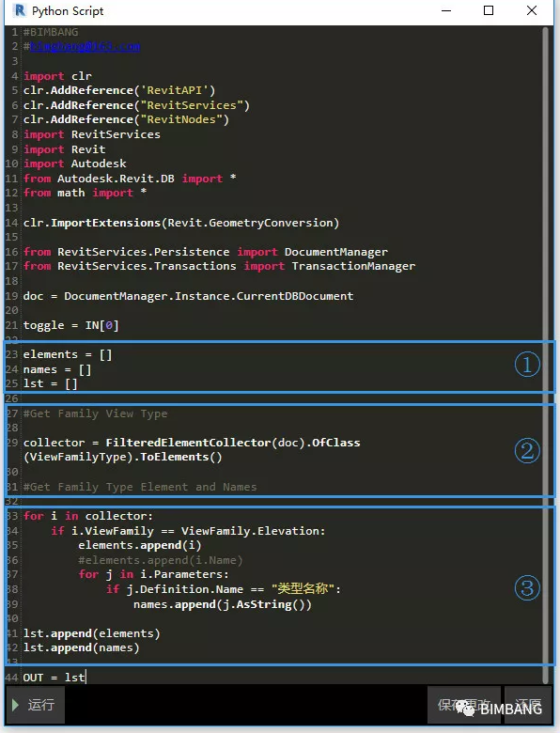Click the clr.AddReference('RevitAPI') line

click(119, 90)
